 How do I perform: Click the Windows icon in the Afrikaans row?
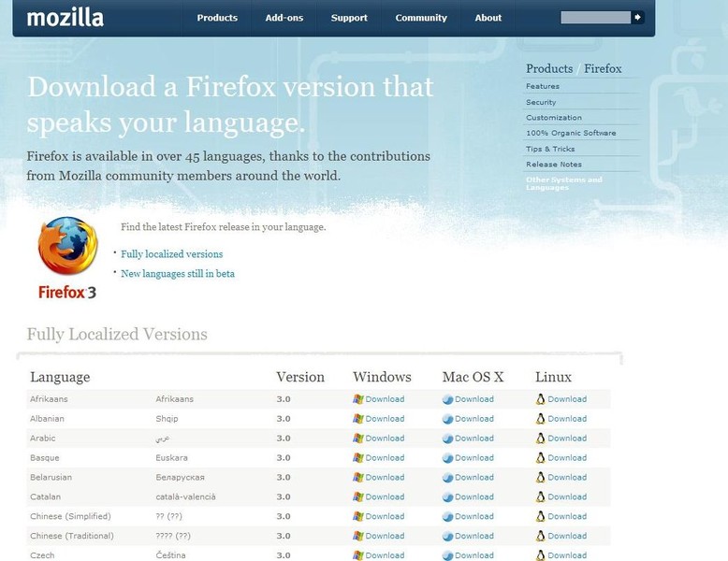[x=358, y=399]
